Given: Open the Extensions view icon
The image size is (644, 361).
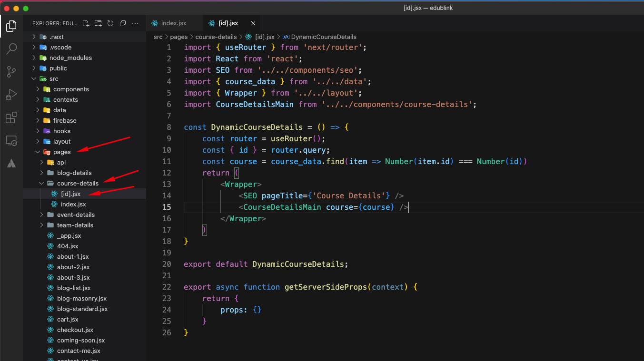Looking at the screenshot, I should point(11,117).
